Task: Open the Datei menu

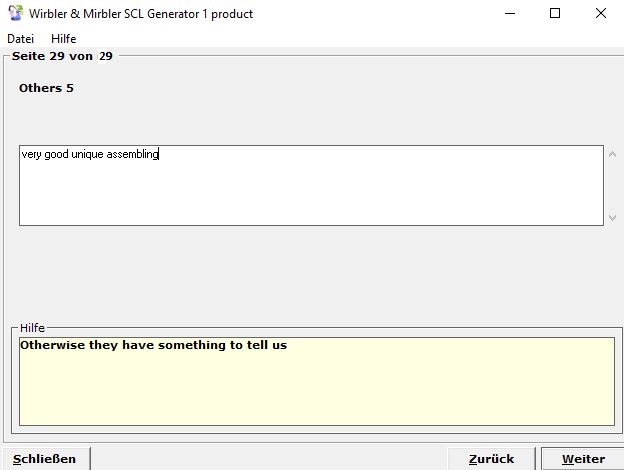Action: (20, 39)
